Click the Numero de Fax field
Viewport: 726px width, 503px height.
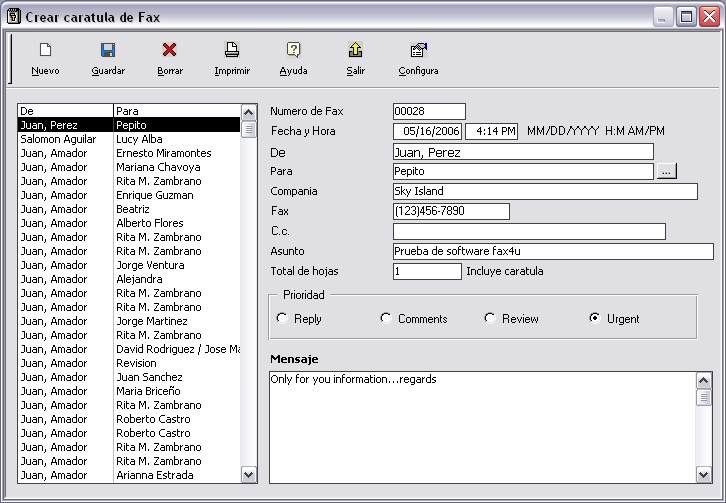pos(429,111)
